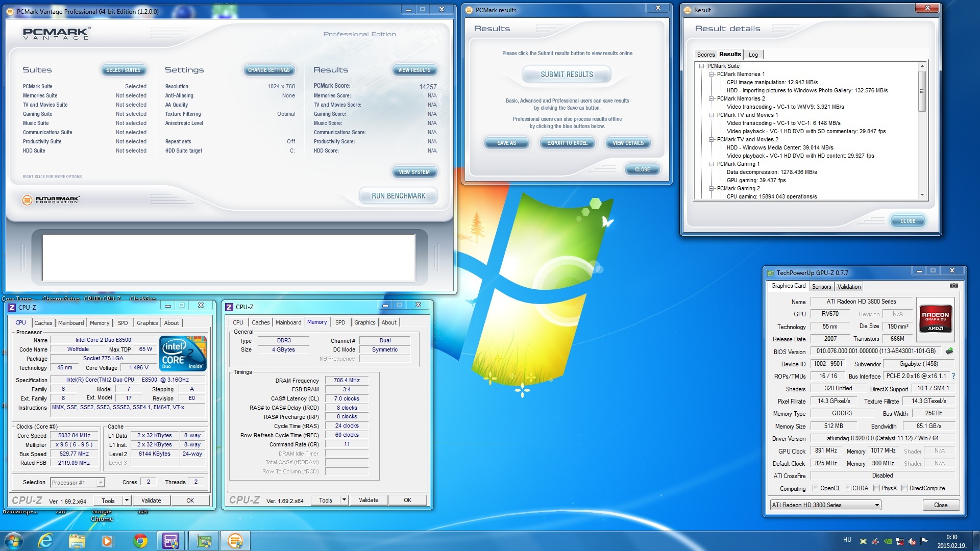
Task: Open the SPD tab in CPU-Z Memory timings window
Action: click(340, 322)
